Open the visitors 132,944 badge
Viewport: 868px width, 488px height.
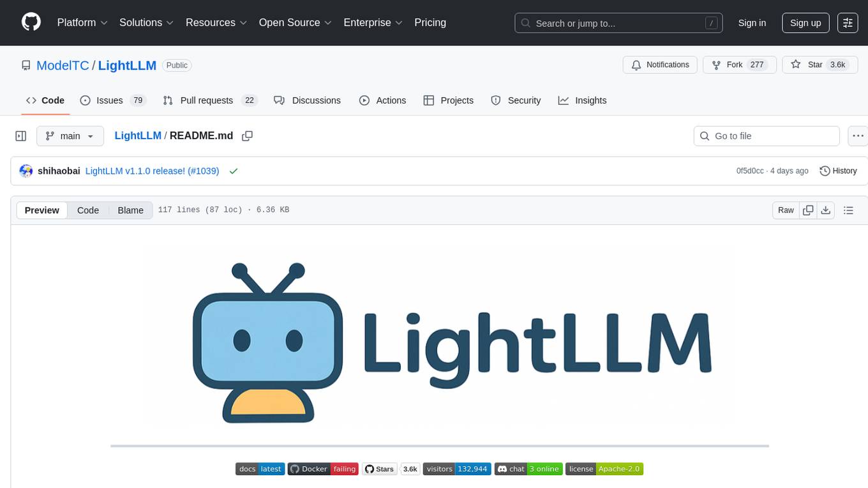456,469
